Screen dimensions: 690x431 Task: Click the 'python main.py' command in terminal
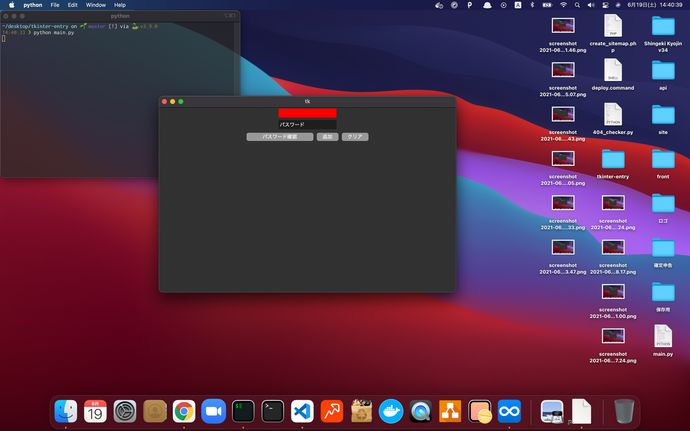[x=54, y=33]
